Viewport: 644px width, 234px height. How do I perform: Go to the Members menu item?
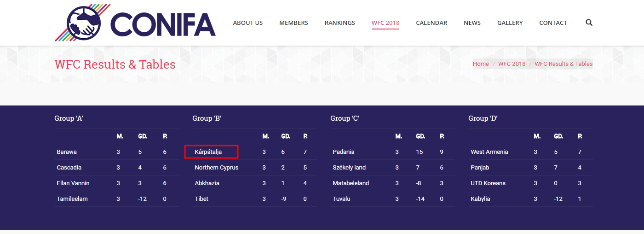point(293,23)
